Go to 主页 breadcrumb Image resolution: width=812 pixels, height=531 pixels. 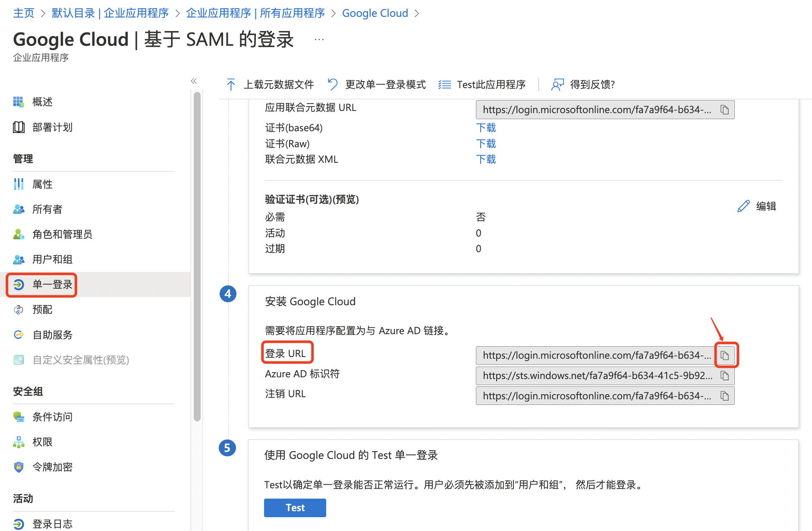[24, 13]
